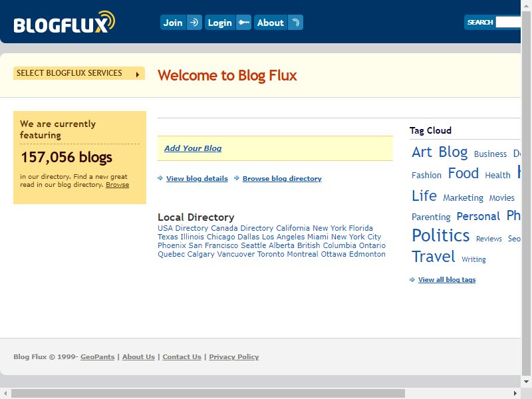Image resolution: width=532 pixels, height=399 pixels.
Task: Select Illinois in Local Directory
Action: [192, 237]
